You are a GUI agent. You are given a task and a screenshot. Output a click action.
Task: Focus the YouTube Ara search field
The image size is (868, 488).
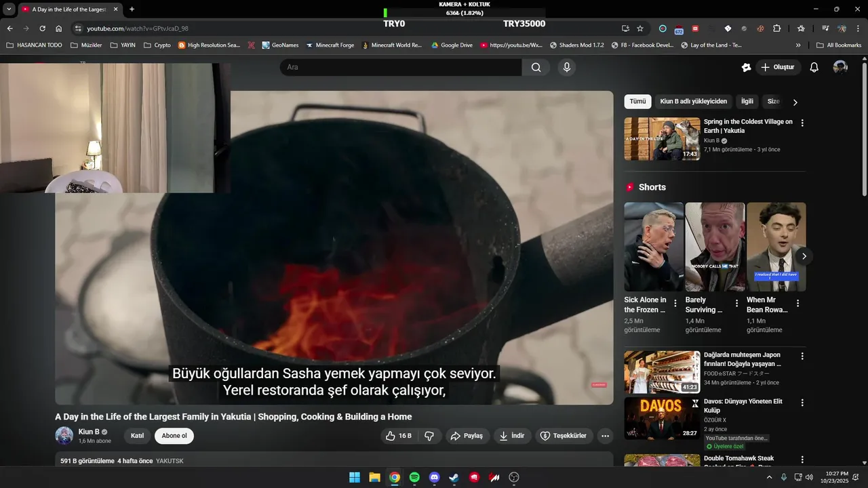[x=401, y=67]
